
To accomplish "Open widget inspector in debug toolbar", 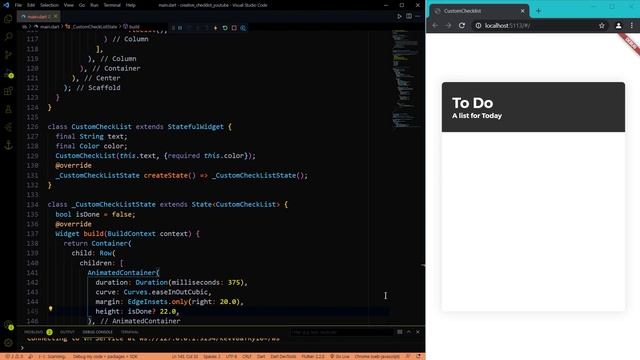I will point(243,28).
